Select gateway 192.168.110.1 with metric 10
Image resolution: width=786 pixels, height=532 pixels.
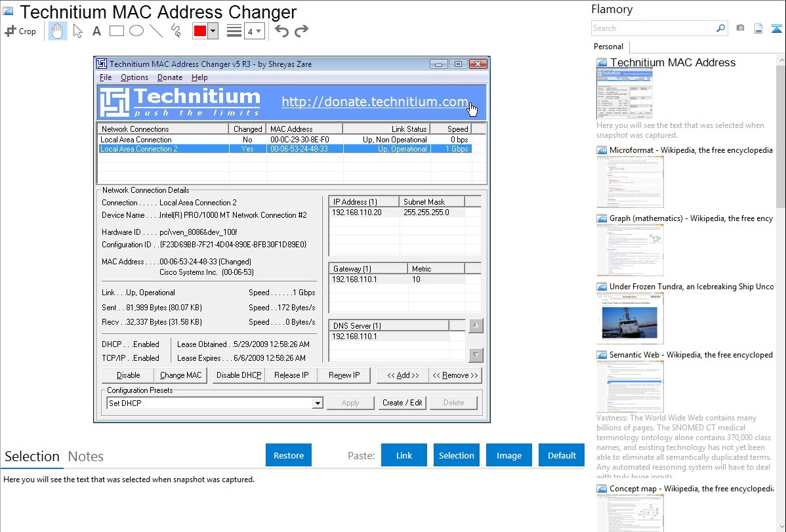click(398, 279)
